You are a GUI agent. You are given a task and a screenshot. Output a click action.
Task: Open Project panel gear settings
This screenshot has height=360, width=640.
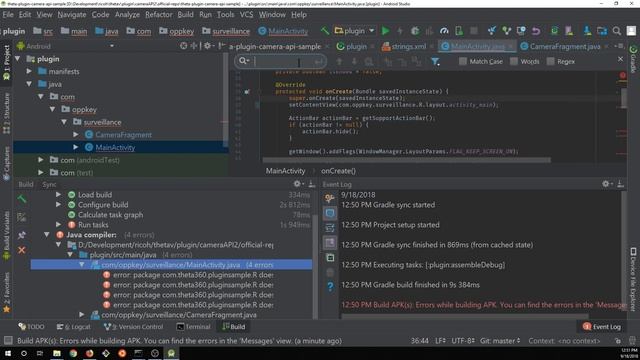coord(208,46)
